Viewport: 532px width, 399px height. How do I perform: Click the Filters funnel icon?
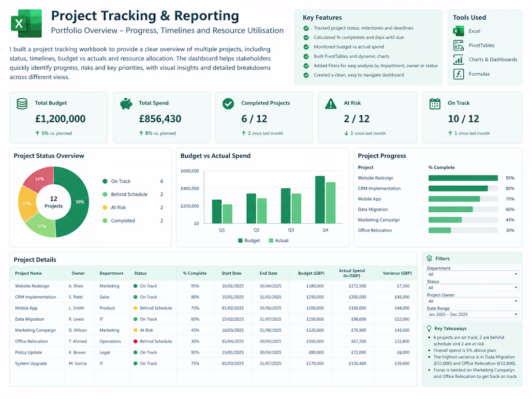429,258
